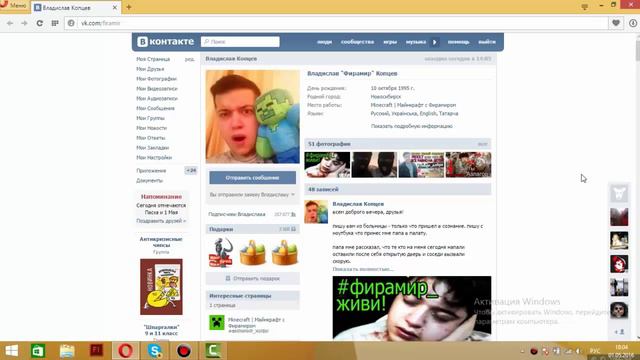The width and height of the screenshot is (640, 360).
Task: Open the speed dial grid icon
Action: pos(55,23)
